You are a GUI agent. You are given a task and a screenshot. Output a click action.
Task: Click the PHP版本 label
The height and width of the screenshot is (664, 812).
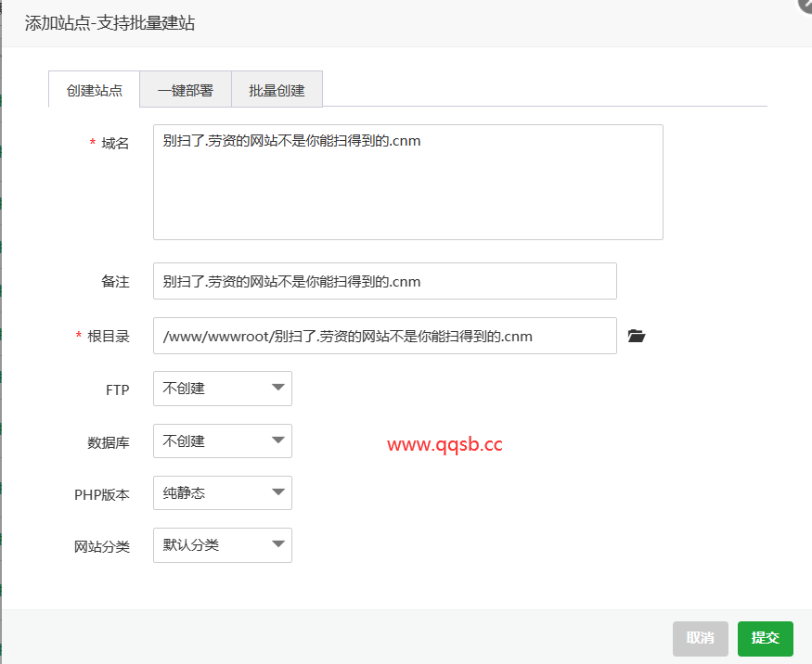[x=101, y=494]
